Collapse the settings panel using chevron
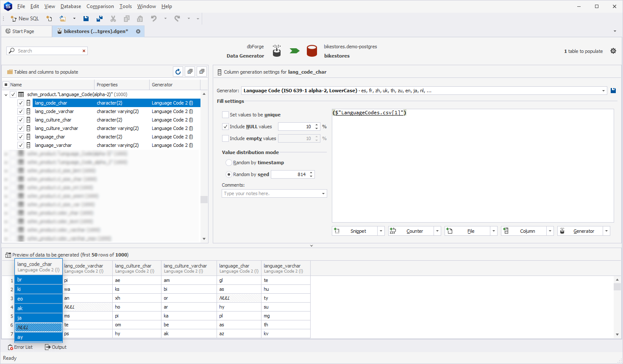This screenshot has height=364, width=623. click(311, 245)
